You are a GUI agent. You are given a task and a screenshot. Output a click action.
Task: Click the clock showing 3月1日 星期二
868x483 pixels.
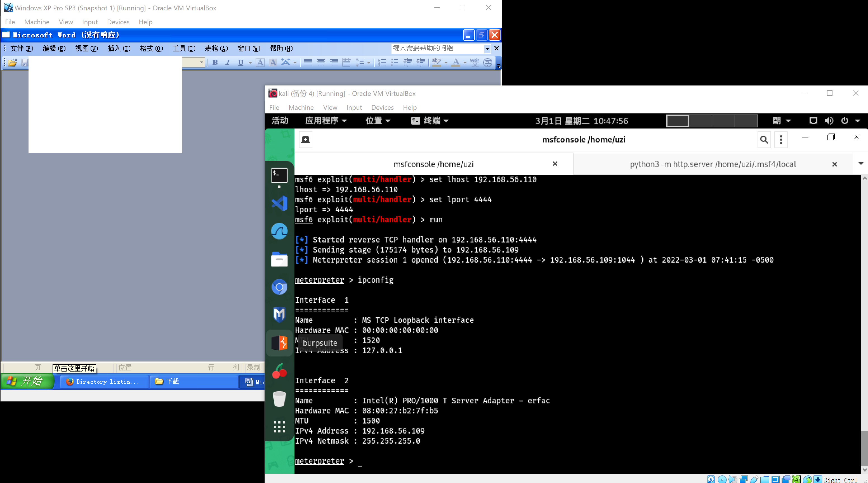tap(582, 121)
